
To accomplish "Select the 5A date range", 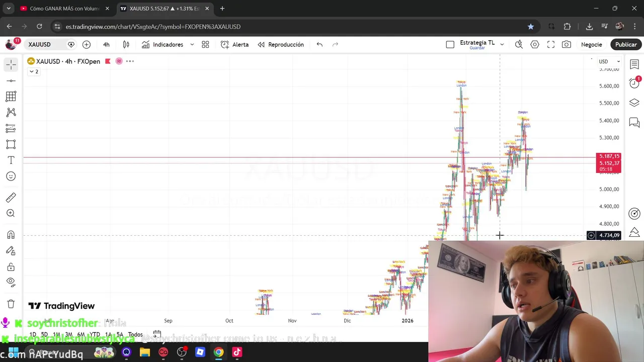I will (120, 334).
